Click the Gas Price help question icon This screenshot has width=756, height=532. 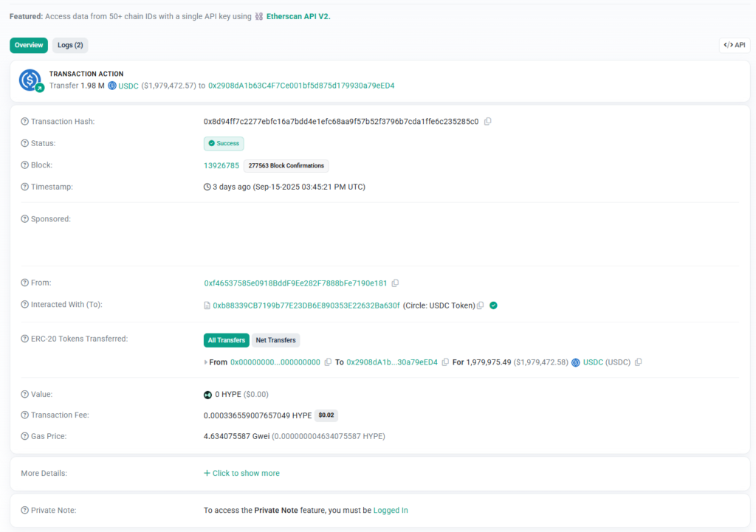coord(25,437)
